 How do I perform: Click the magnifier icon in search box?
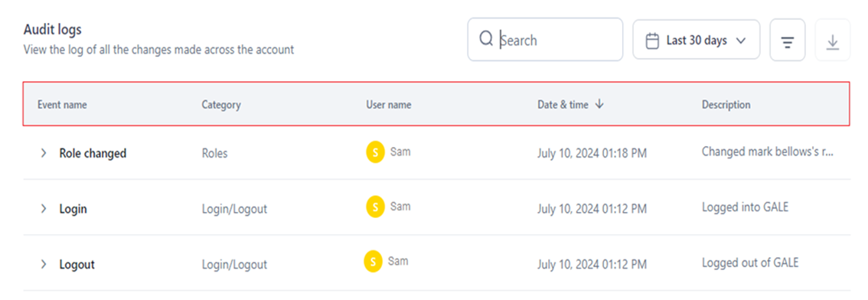tap(486, 39)
